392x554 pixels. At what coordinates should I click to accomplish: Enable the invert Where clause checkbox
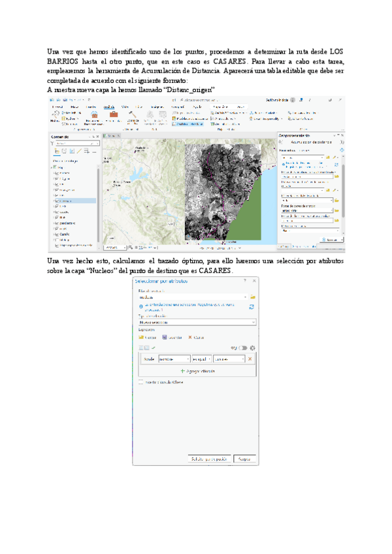coord(140,382)
